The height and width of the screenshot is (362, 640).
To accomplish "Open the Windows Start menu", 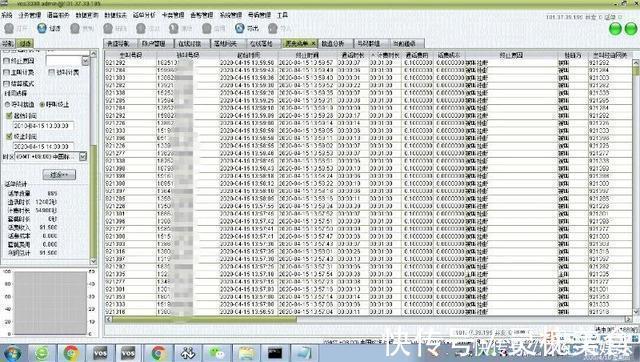I will tap(12, 353).
